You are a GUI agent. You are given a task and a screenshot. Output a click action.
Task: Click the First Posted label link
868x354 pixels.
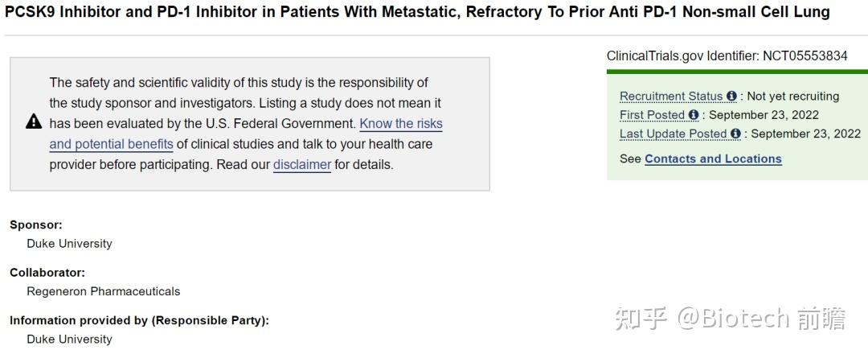[652, 115]
